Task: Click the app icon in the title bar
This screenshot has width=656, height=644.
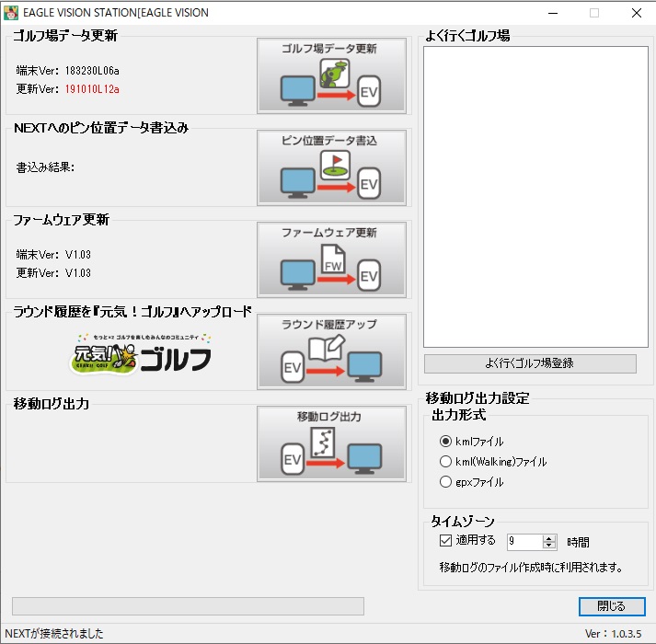Action: [11, 13]
